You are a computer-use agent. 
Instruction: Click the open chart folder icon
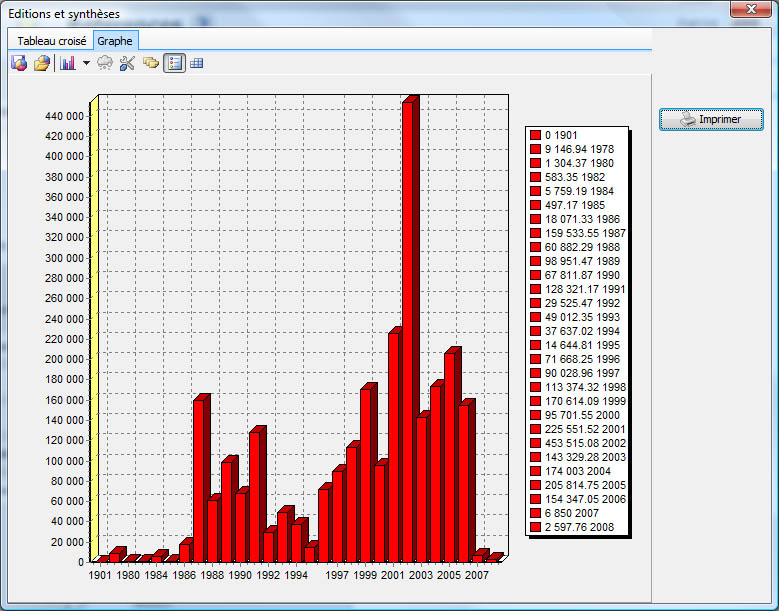pyautogui.click(x=42, y=63)
